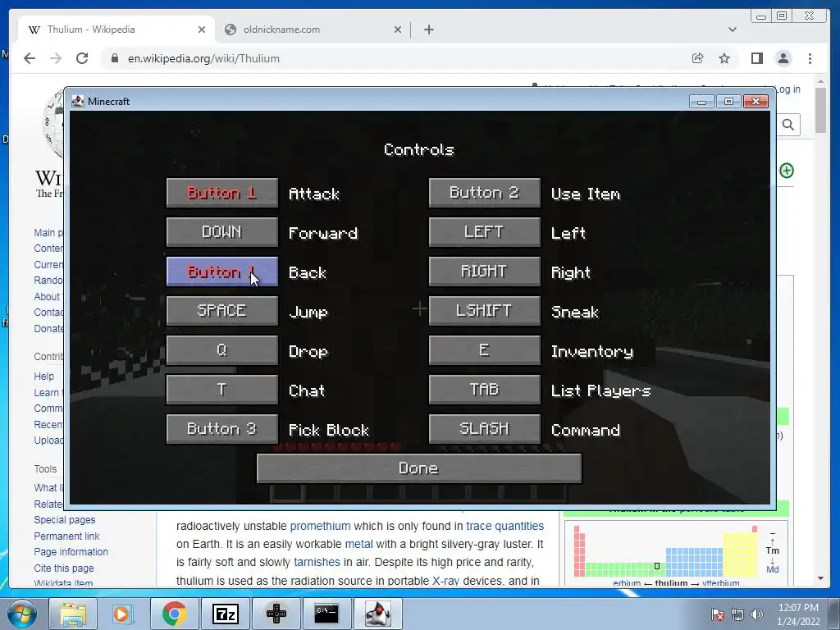Screen dimensions: 840x630
Task: Open the Help link in Wikipedia sidebar
Action: 44,376
